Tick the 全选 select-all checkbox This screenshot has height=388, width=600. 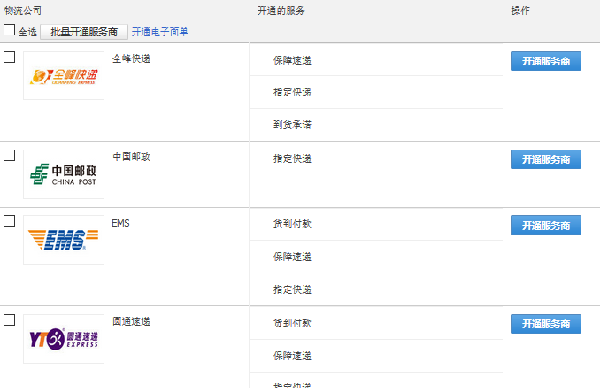coord(9,30)
